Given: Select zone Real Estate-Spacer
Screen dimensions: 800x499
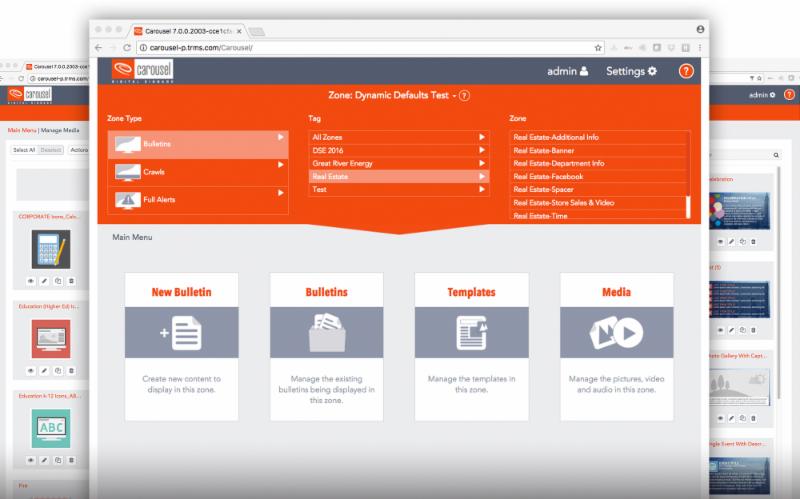Looking at the screenshot, I should click(x=599, y=189).
